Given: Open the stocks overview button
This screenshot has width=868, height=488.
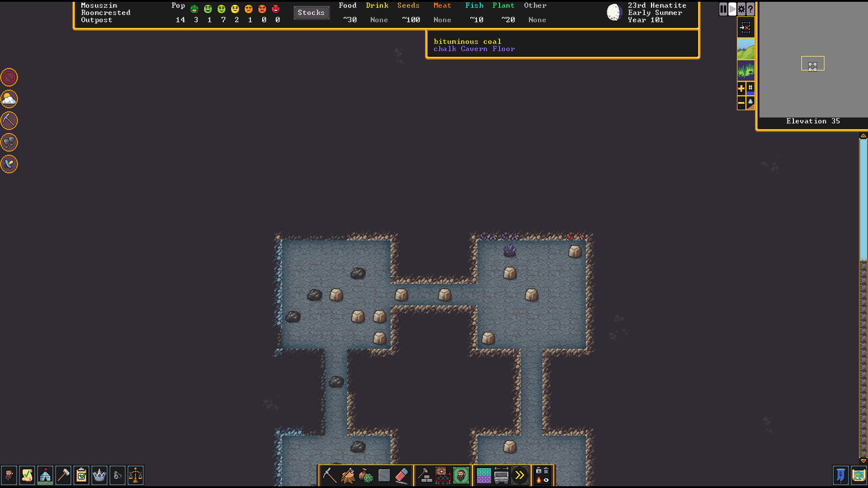Looking at the screenshot, I should coord(311,13).
